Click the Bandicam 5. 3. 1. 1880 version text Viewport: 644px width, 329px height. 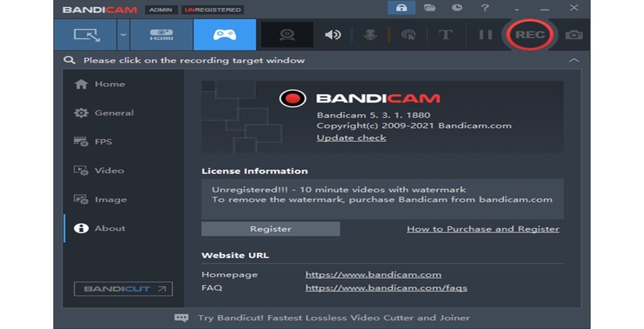click(x=374, y=115)
